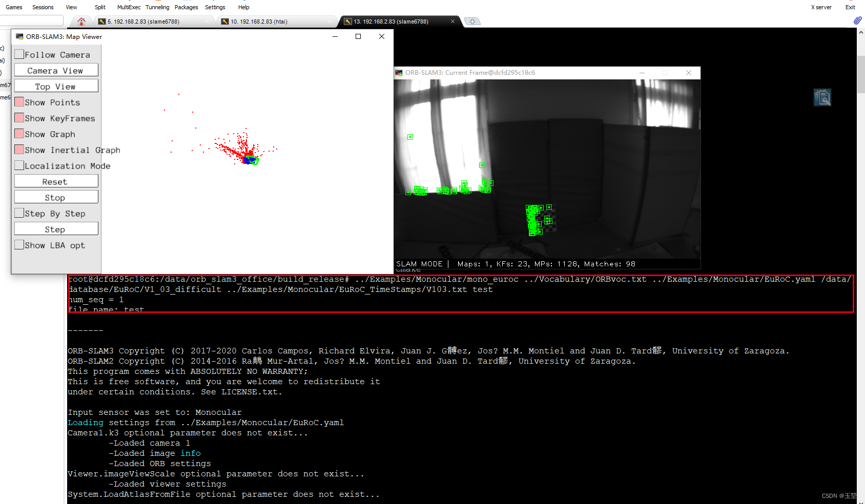Viewport: 865px width, 504px height.
Task: Click the Step button
Action: [x=56, y=229]
